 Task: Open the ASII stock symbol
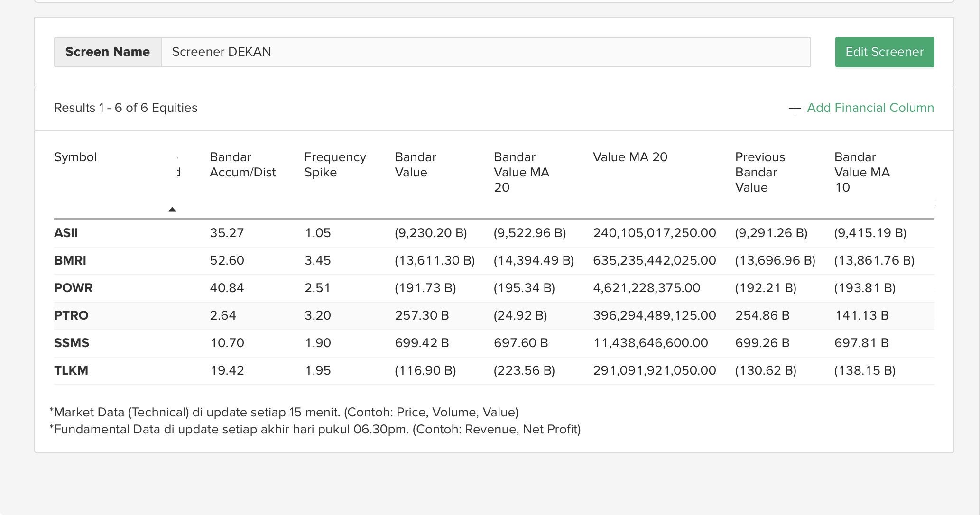[x=66, y=233]
